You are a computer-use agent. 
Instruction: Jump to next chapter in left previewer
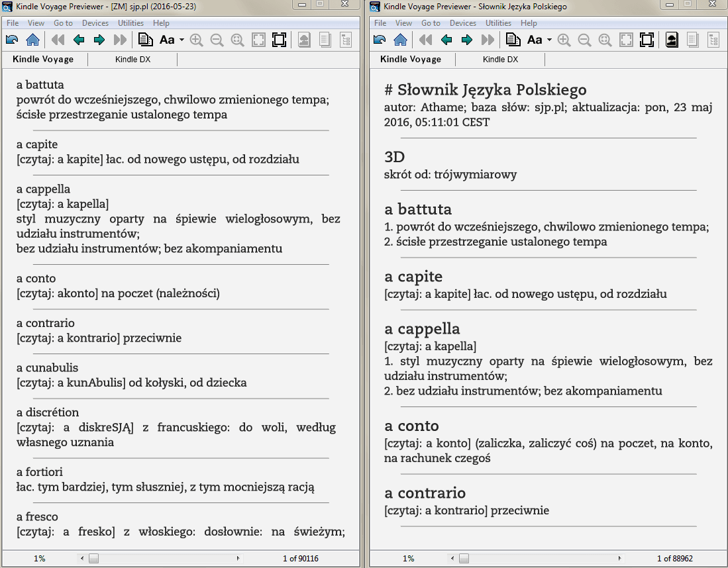coord(121,40)
